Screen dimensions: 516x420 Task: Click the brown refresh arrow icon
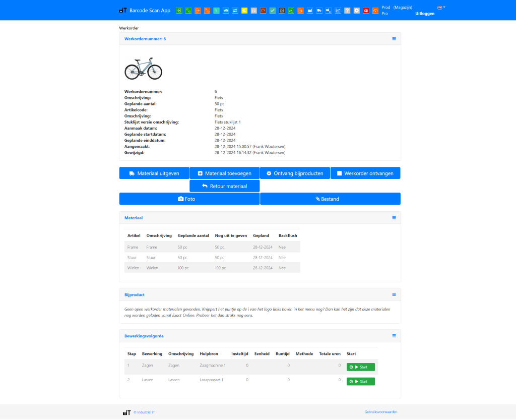point(263,10)
